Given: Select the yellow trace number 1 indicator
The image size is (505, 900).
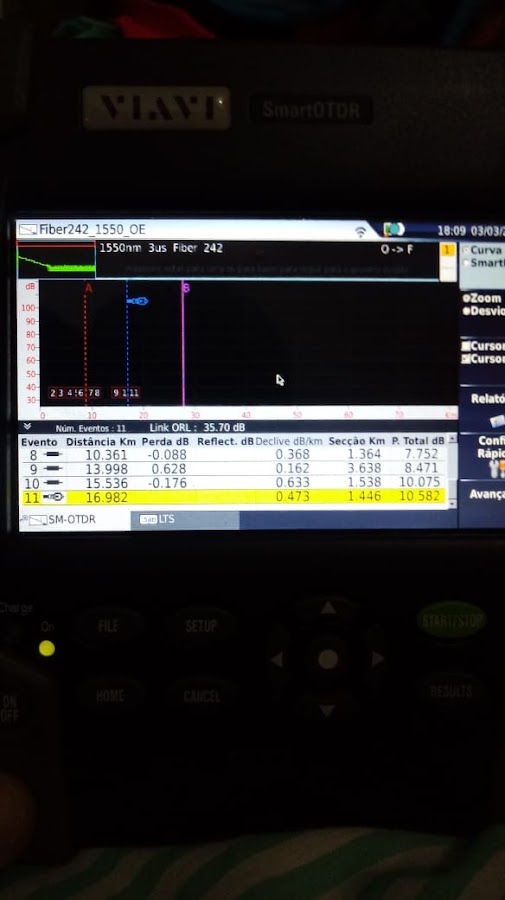Looking at the screenshot, I should coord(448,250).
